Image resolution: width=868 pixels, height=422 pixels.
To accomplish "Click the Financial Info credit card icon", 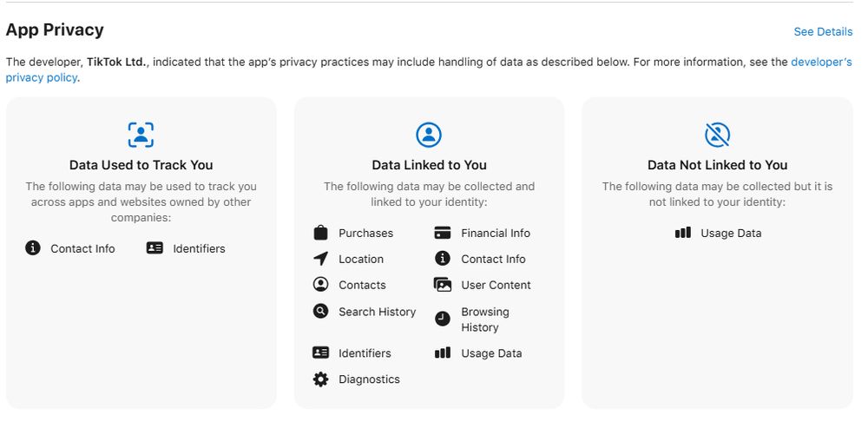I will pos(443,233).
